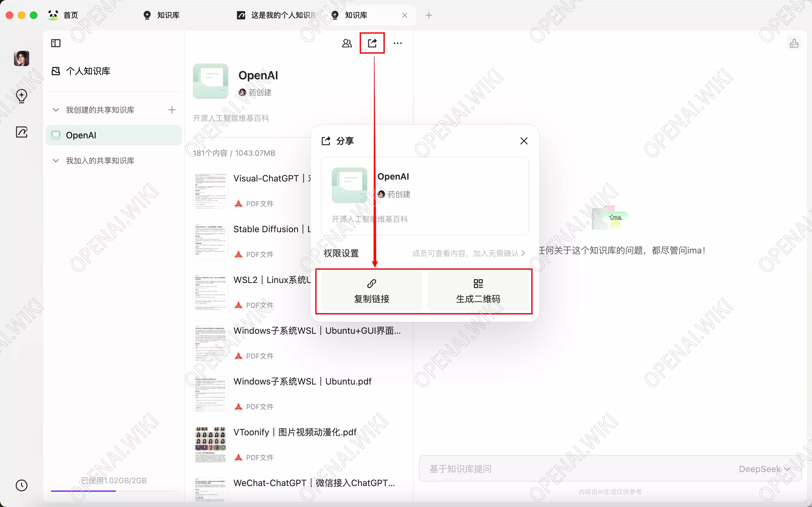The height and width of the screenshot is (507, 812).
Task: Open the note editing icon in rail
Action: [22, 132]
